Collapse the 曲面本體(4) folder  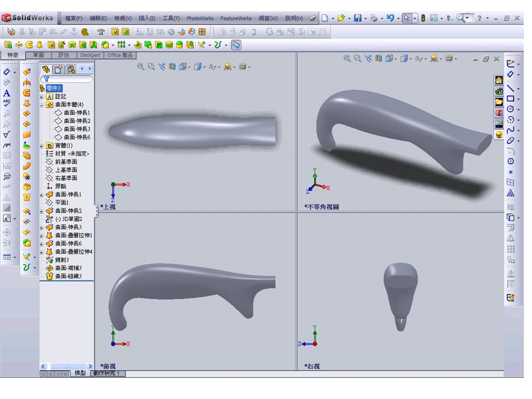[42, 105]
